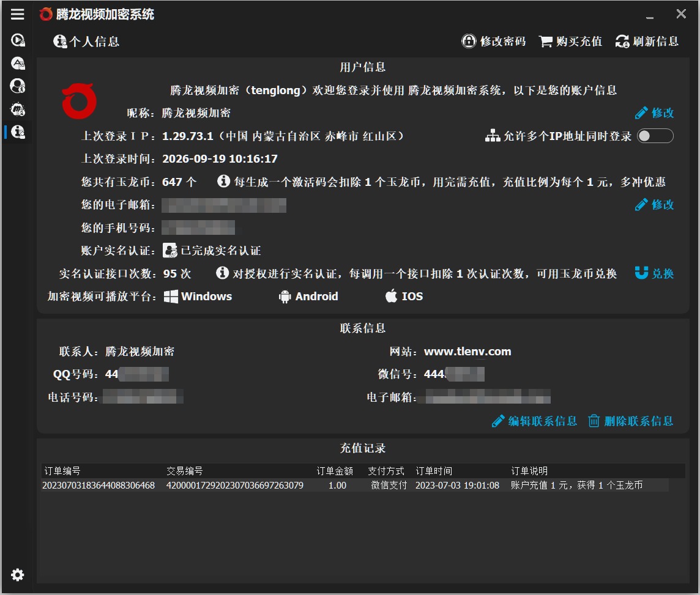
Task: Open the hamburger menu at top-left
Action: coord(17,14)
